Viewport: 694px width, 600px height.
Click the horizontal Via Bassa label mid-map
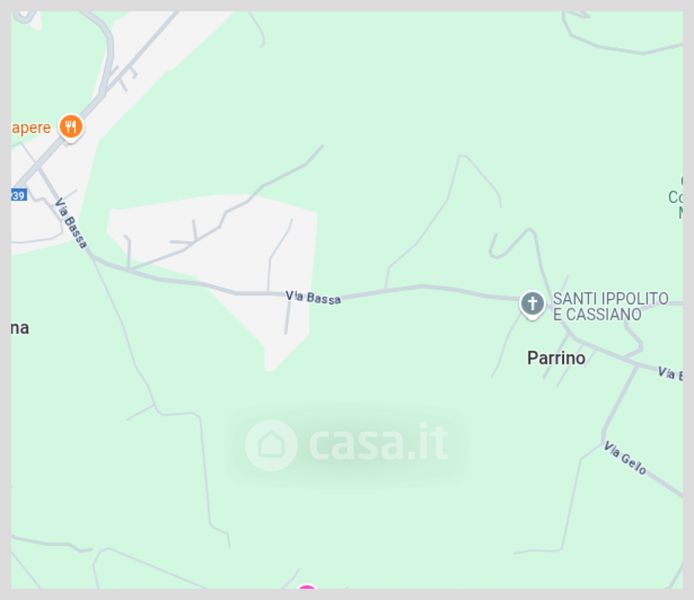pos(313,297)
